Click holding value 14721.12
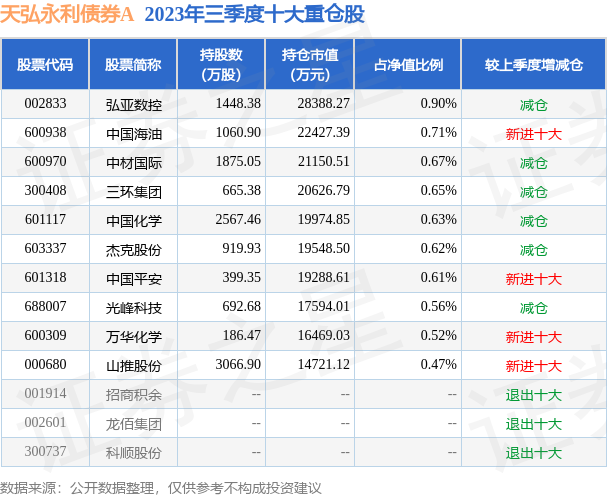This screenshot has height=497, width=607. (324, 365)
